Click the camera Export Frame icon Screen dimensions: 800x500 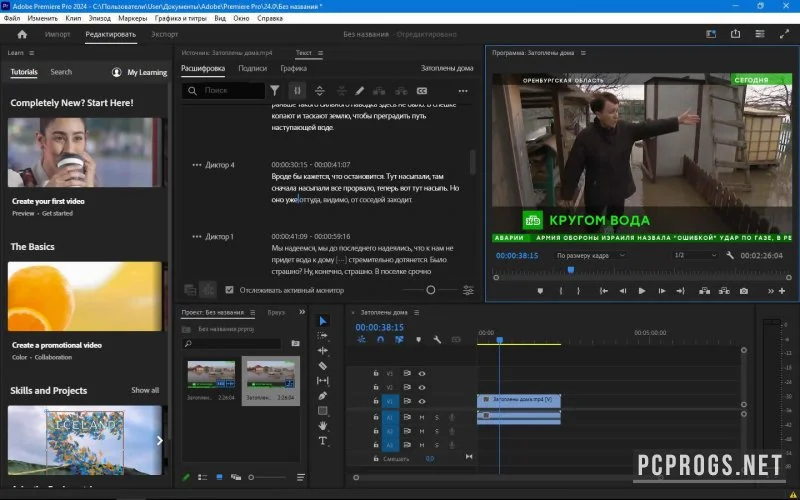tap(744, 291)
